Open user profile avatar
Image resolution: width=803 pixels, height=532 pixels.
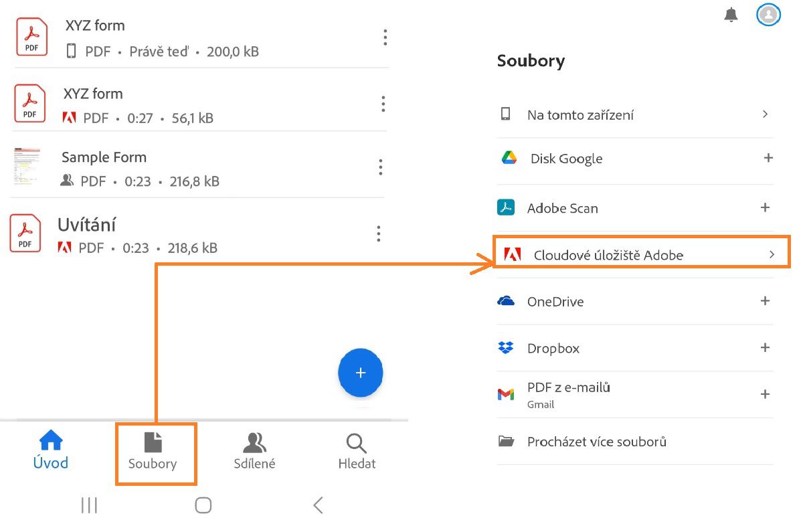[769, 14]
